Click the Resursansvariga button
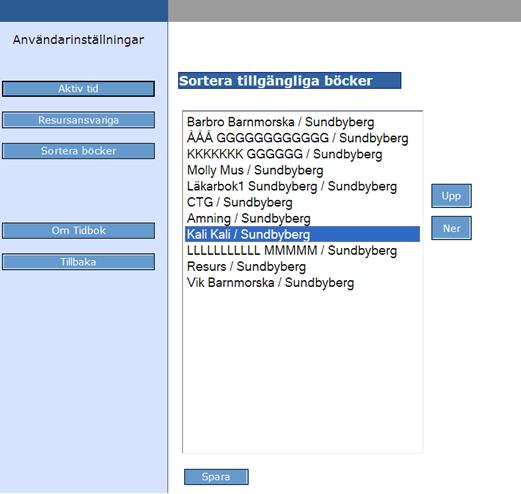Screen dimensions: 521x494 78,120
